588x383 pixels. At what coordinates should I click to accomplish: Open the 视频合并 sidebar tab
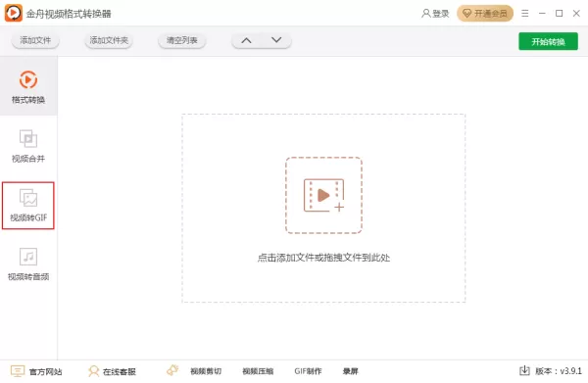28,146
